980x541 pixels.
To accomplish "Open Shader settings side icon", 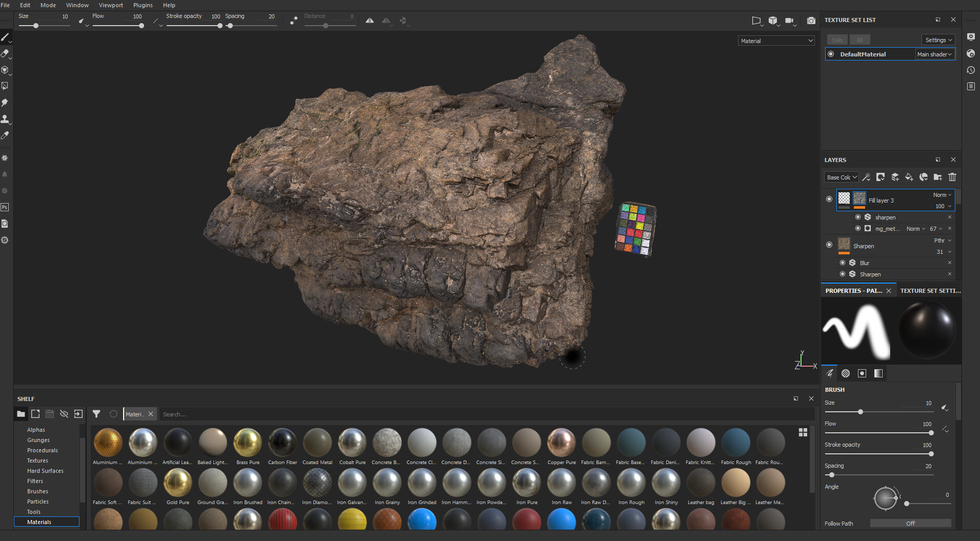I will tap(971, 53).
